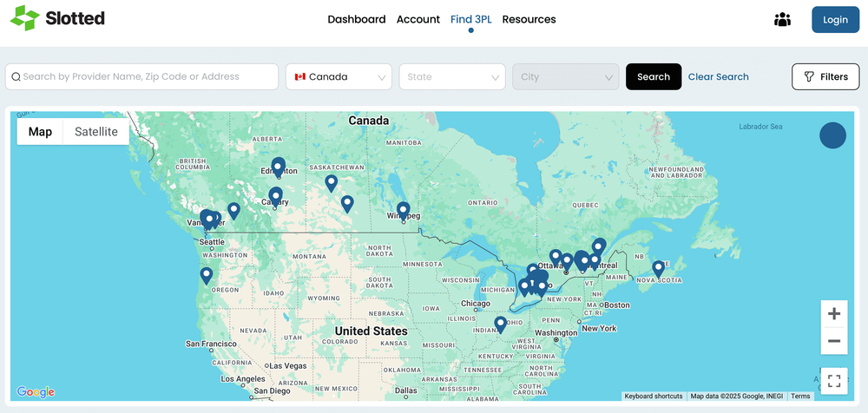Go to the Dashboard menu item
868x413 pixels.
[x=356, y=19]
